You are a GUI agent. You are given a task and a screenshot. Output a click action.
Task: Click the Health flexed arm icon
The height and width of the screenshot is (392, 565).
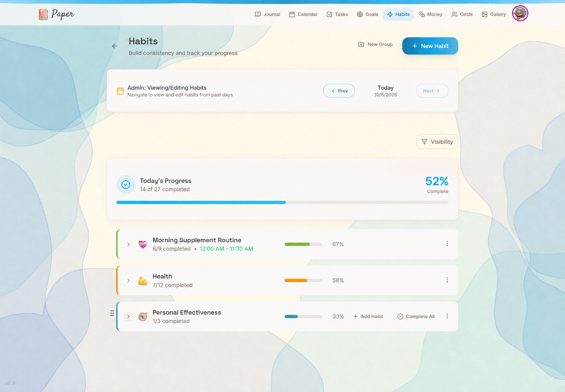click(x=143, y=280)
